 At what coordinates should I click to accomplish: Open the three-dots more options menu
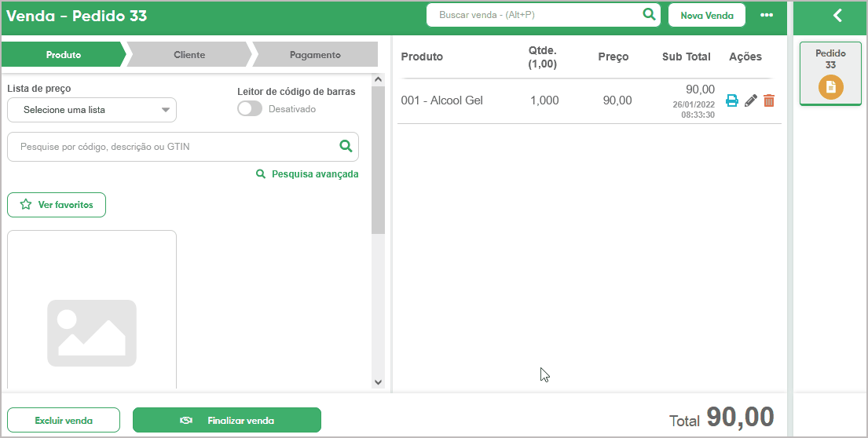coord(767,15)
